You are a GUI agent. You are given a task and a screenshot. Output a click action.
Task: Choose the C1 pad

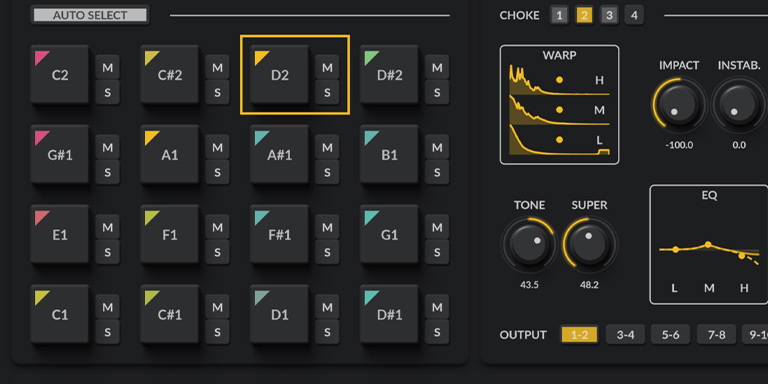coord(60,314)
